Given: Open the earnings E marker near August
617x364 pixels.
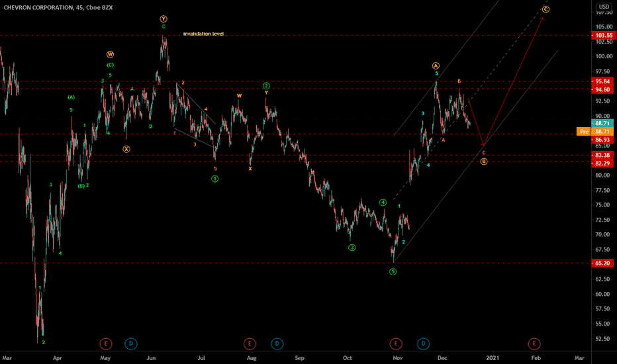Looking at the screenshot, I should click(250, 343).
